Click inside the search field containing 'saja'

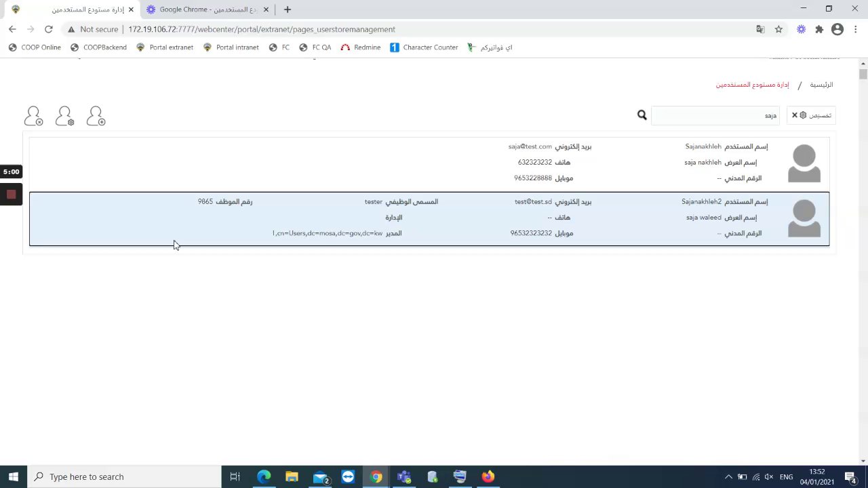coord(715,115)
